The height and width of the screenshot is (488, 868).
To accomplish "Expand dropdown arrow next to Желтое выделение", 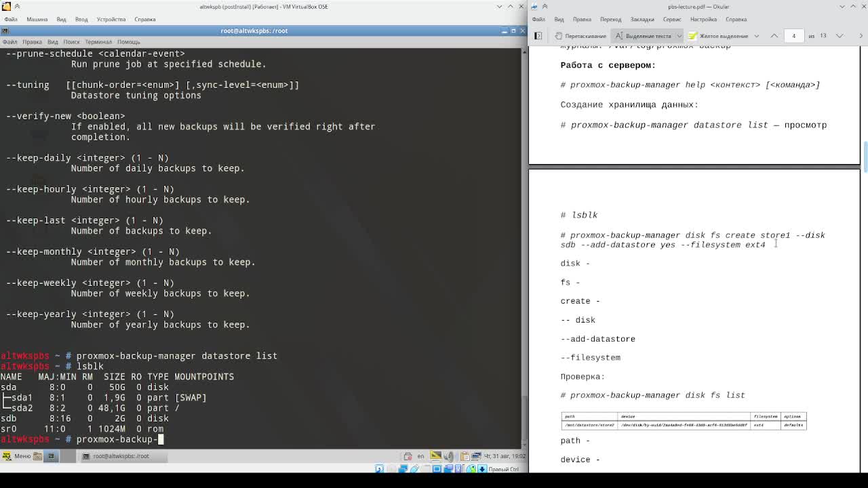I will 757,35.
